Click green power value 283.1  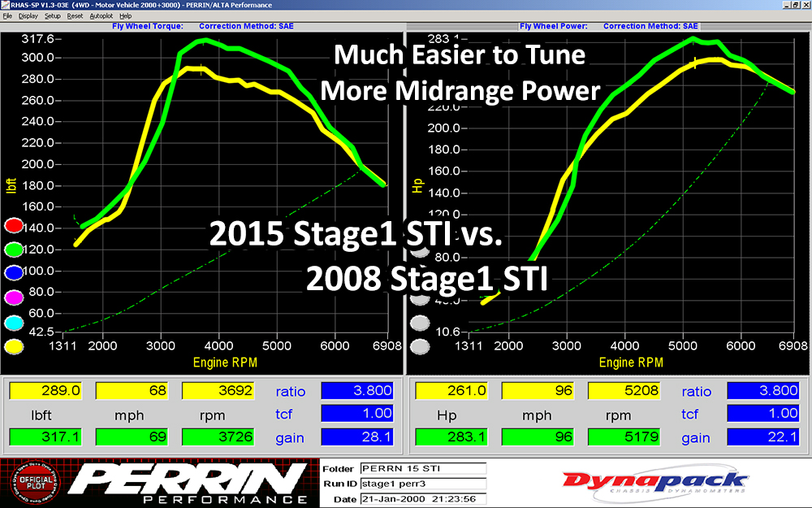point(451,437)
